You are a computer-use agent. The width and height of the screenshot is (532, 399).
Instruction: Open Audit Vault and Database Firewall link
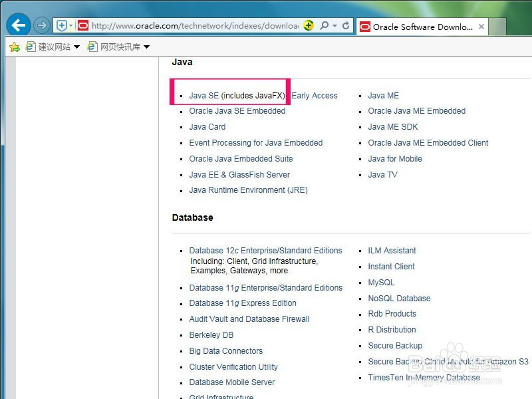tap(249, 319)
